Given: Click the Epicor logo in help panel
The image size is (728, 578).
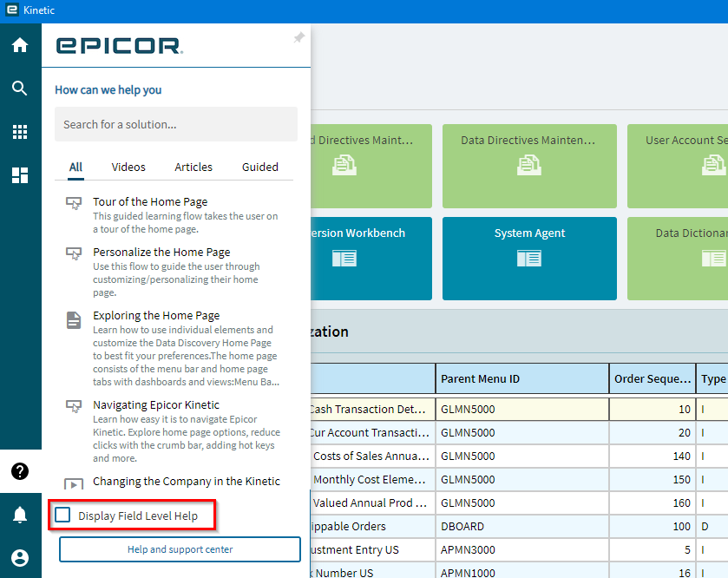Looking at the screenshot, I should [x=120, y=46].
